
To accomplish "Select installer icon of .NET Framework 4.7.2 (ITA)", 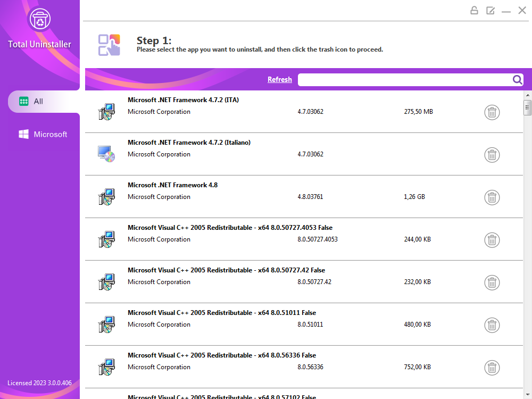I will pyautogui.click(x=106, y=112).
